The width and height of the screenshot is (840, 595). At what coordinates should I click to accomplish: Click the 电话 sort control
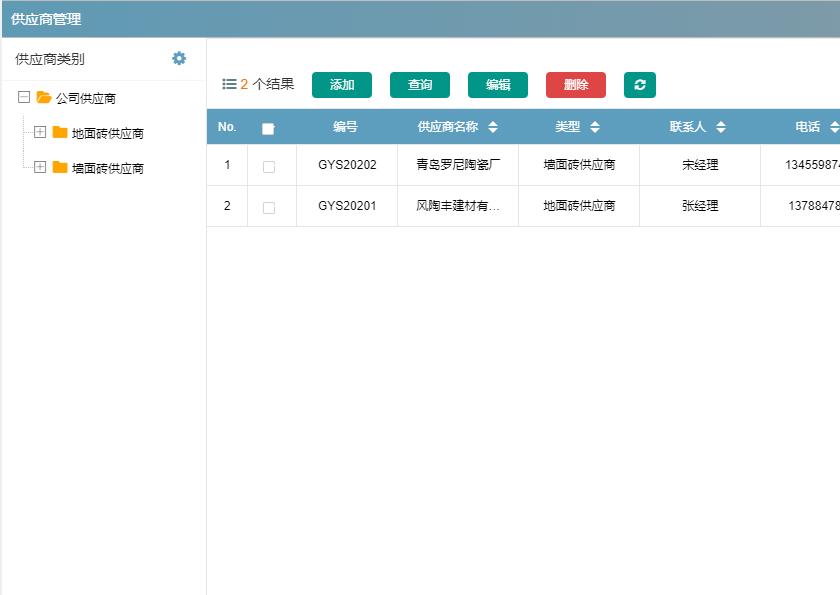[836, 126]
